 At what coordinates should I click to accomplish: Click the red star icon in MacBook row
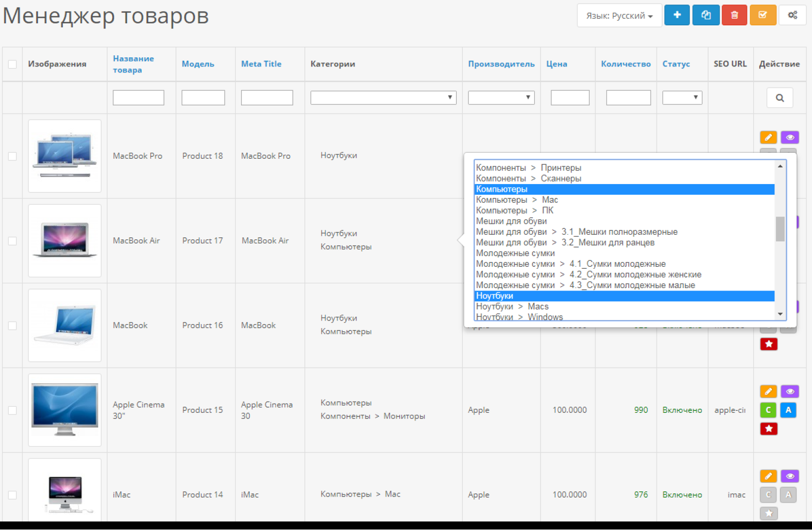pos(769,344)
